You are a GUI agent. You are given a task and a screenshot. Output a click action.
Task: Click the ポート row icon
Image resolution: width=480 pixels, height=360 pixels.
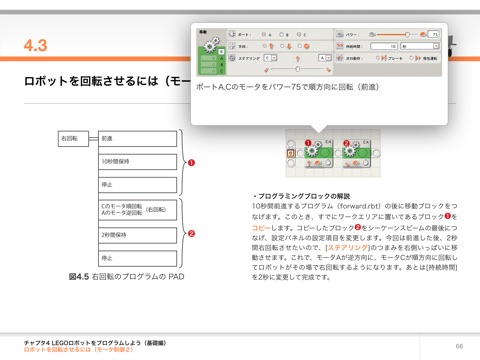(232, 34)
